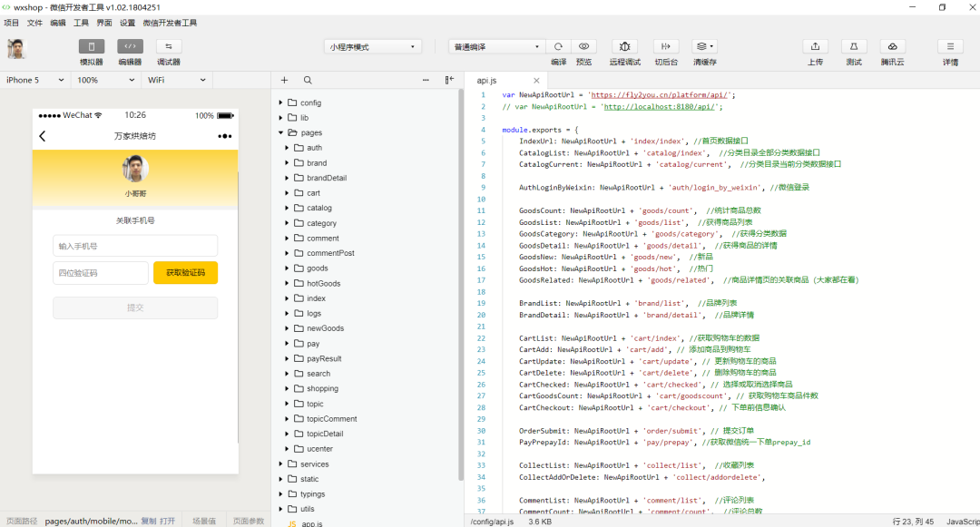The image size is (980, 527).
Task: Click the 获取验证码 button
Action: [x=185, y=273]
